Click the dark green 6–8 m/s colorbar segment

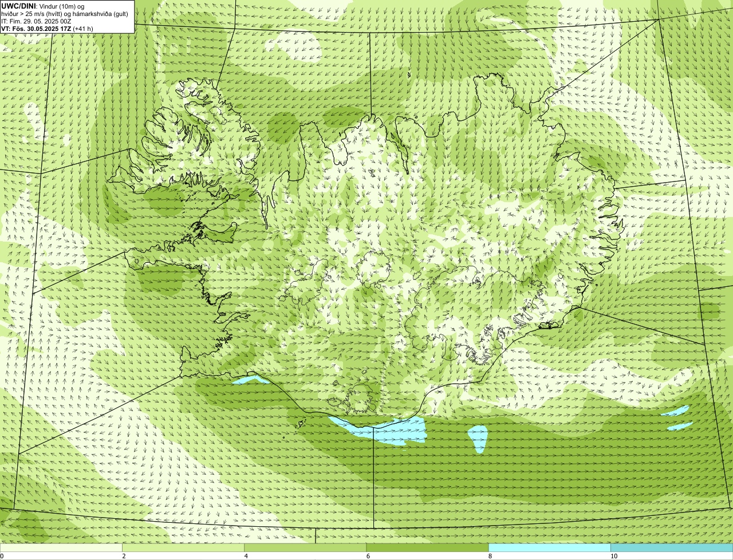[427, 548]
